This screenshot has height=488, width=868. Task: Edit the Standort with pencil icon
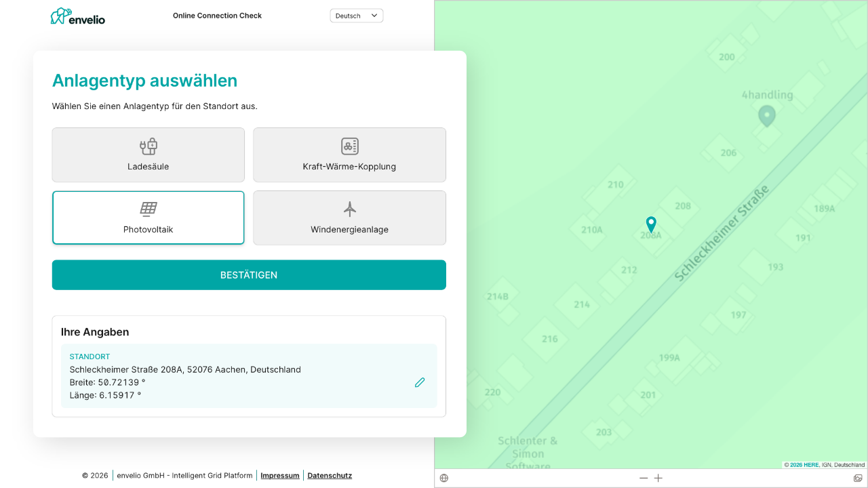click(x=420, y=383)
